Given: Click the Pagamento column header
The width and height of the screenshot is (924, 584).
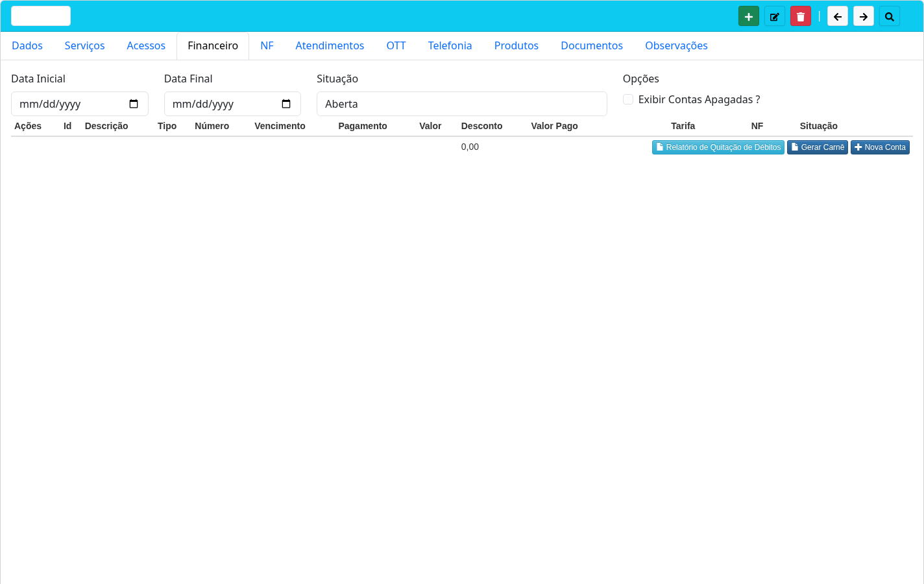Looking at the screenshot, I should 363,126.
